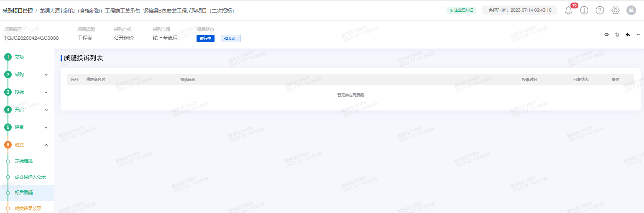Expand the 开启 step chevron
This screenshot has width=644, height=213.
coord(46,110)
